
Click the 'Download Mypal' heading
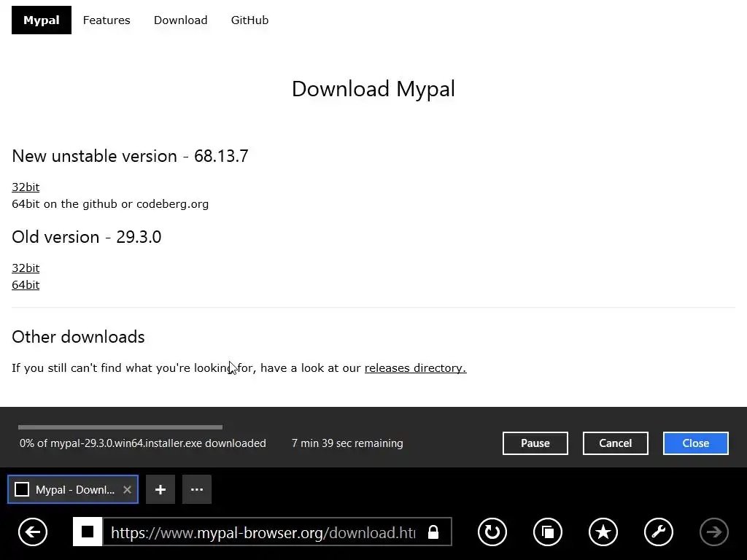coord(373,89)
